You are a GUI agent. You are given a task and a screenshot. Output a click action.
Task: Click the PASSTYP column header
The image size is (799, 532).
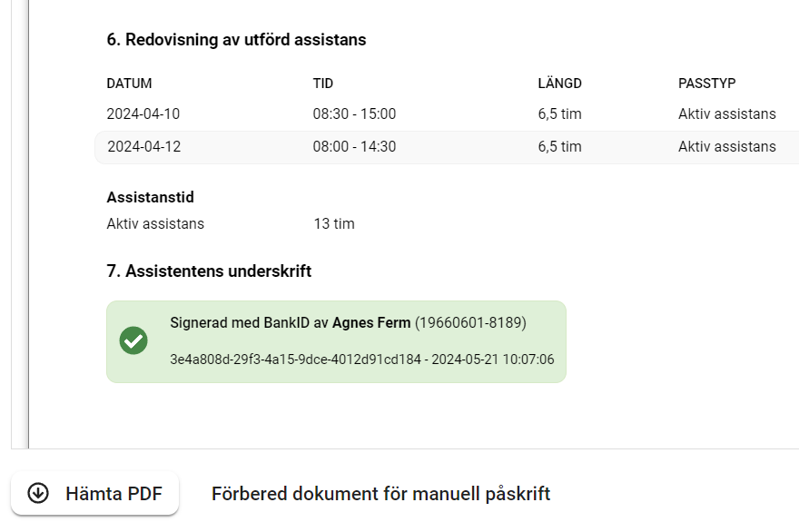click(x=709, y=83)
